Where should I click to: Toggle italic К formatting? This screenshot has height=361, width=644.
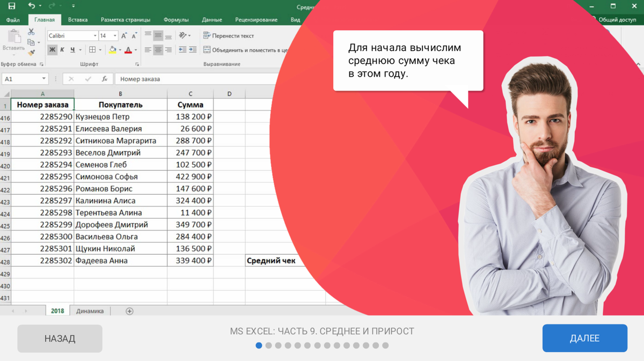coord(62,50)
